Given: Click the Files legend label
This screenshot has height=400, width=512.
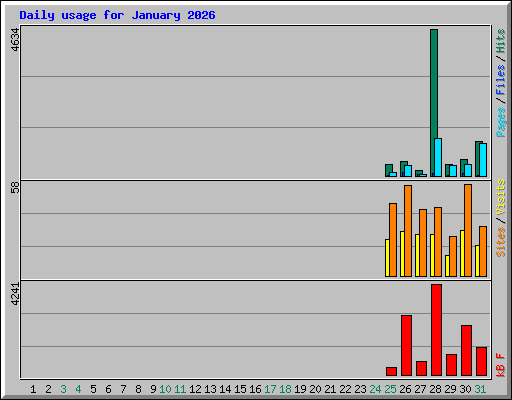Looking at the screenshot, I should (x=501, y=79).
